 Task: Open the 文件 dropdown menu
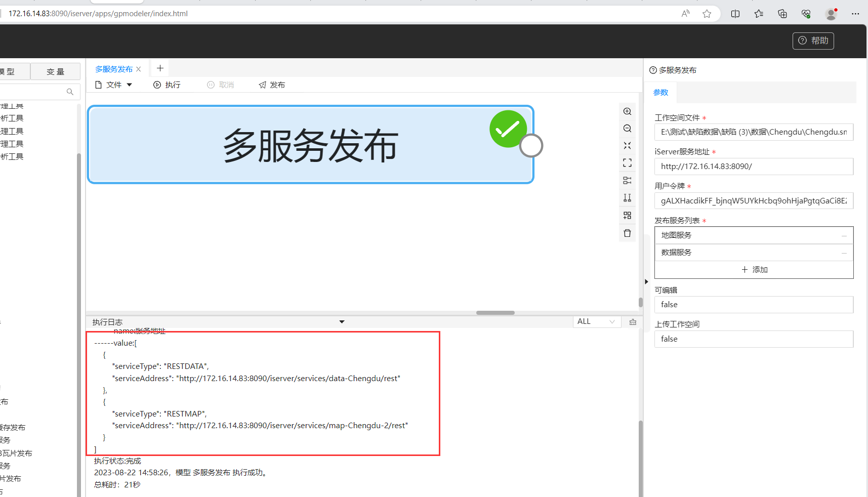(x=114, y=85)
